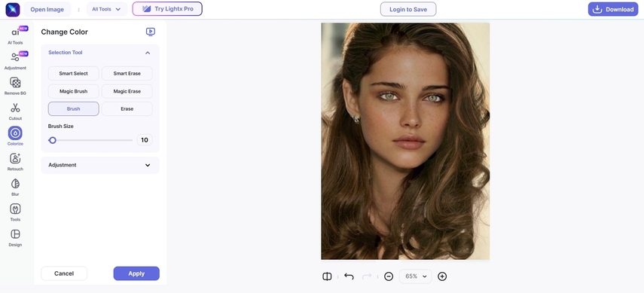
Task: Zoom out with the minus icon
Action: (389, 276)
